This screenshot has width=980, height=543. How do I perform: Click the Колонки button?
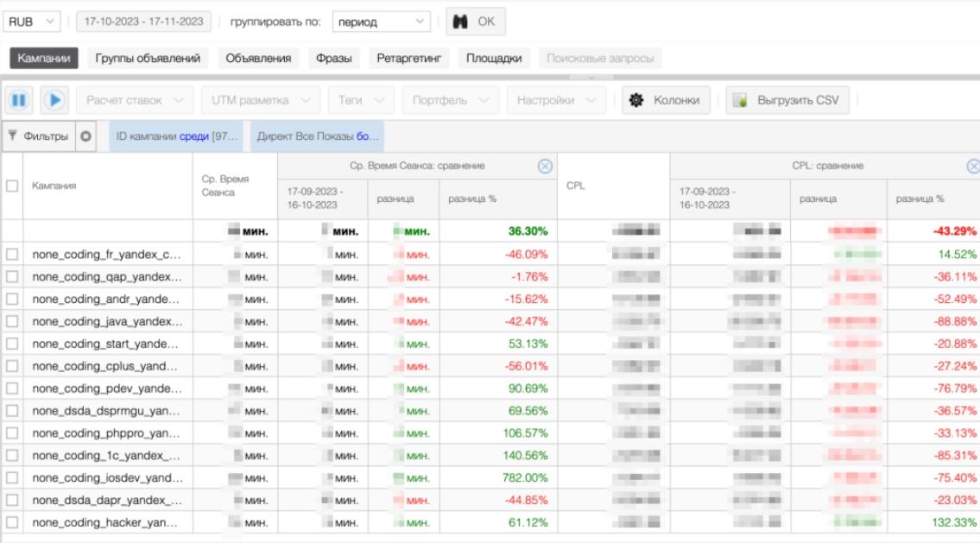coord(666,100)
